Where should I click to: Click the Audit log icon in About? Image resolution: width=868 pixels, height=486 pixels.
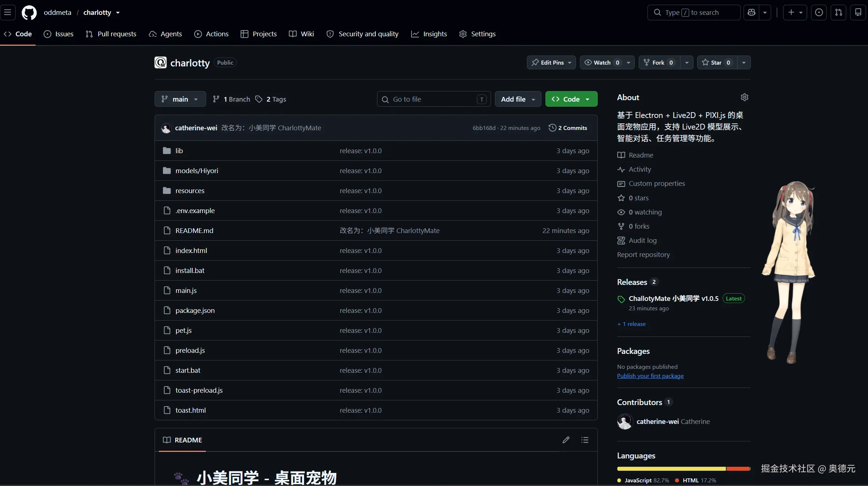[621, 240]
